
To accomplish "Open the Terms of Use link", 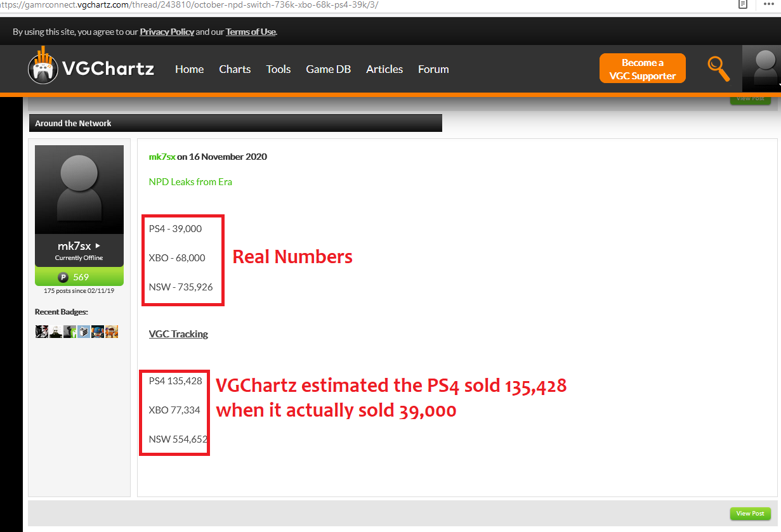I will (x=251, y=32).
